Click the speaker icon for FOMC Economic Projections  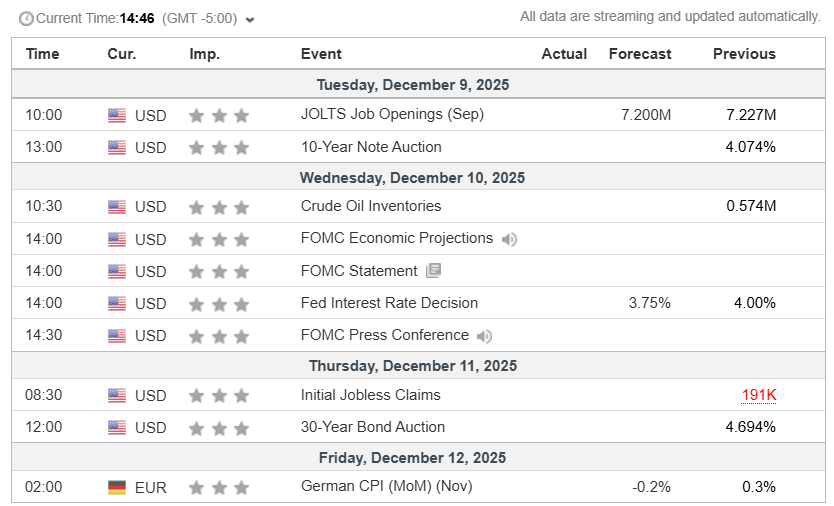coord(510,239)
